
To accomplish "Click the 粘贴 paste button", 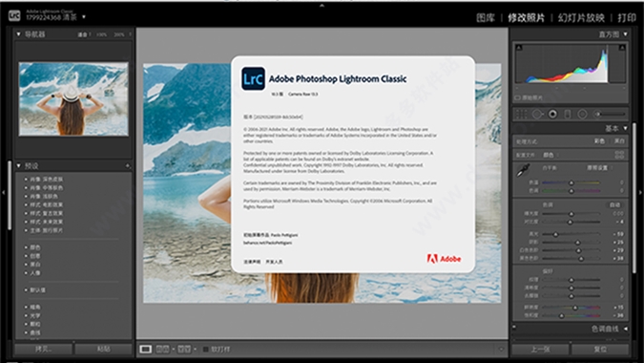I will 103,349.
